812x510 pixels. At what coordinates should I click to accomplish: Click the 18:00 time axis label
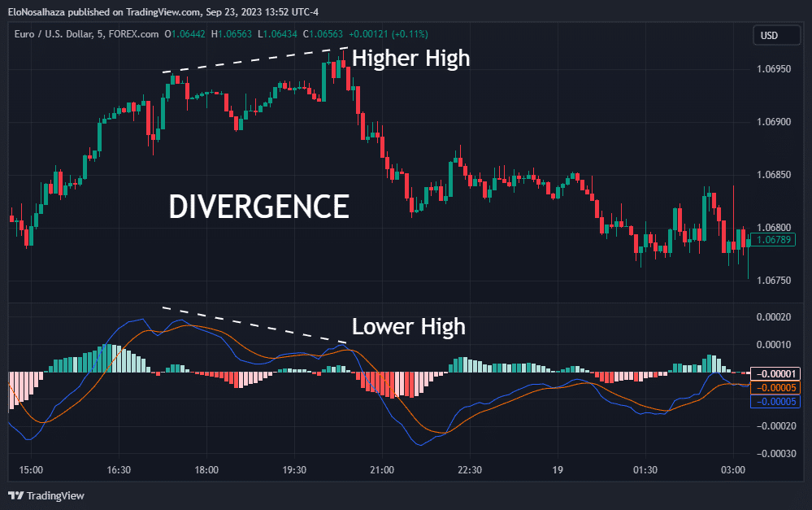[x=206, y=470]
